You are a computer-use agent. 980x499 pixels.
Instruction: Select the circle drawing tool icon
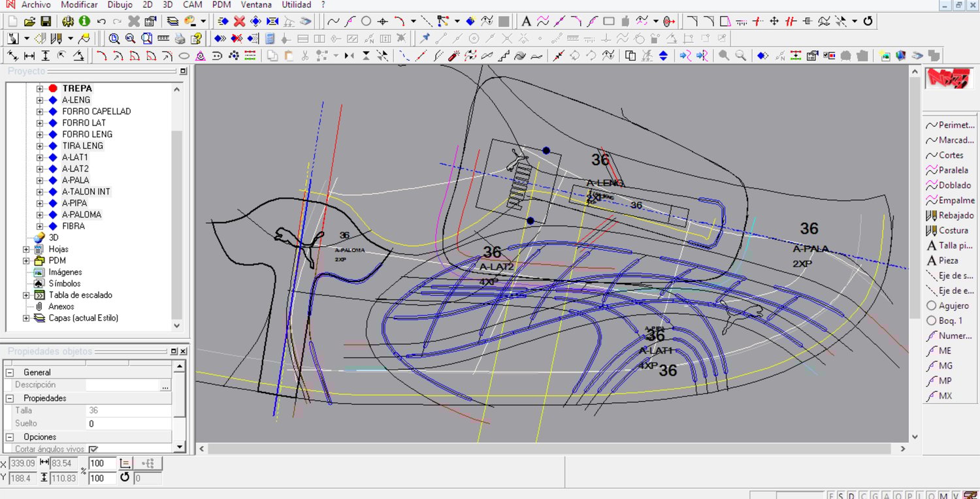tap(366, 22)
